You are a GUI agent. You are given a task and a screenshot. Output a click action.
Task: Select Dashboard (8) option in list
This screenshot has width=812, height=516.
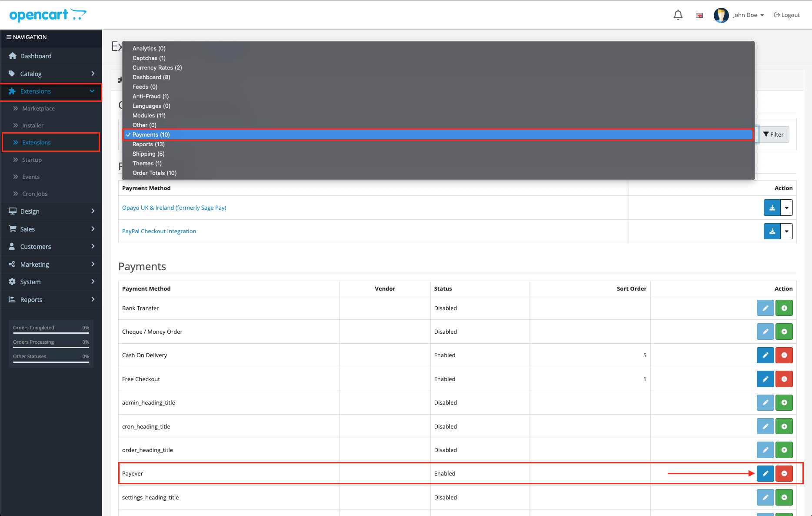coord(438,77)
